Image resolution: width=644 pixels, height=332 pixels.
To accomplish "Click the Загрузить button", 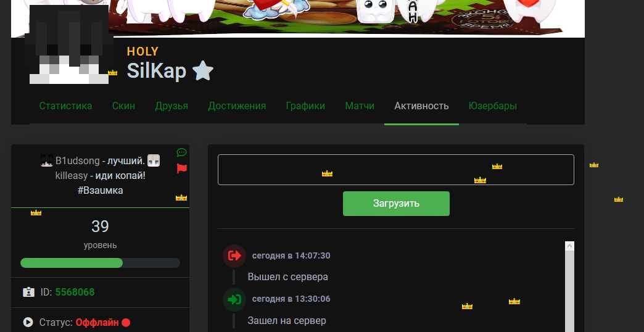I will tap(397, 204).
